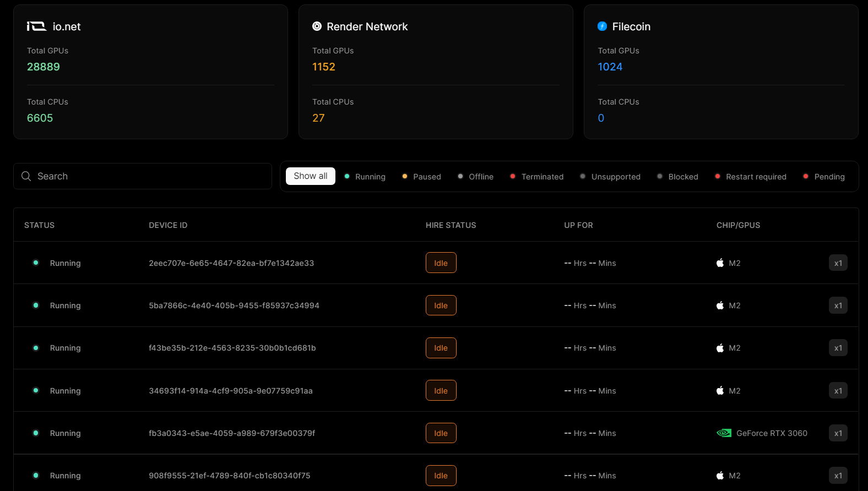Click Filecoin total GPUs value 1024
Screen dimensions: 868x491
pos(610,67)
